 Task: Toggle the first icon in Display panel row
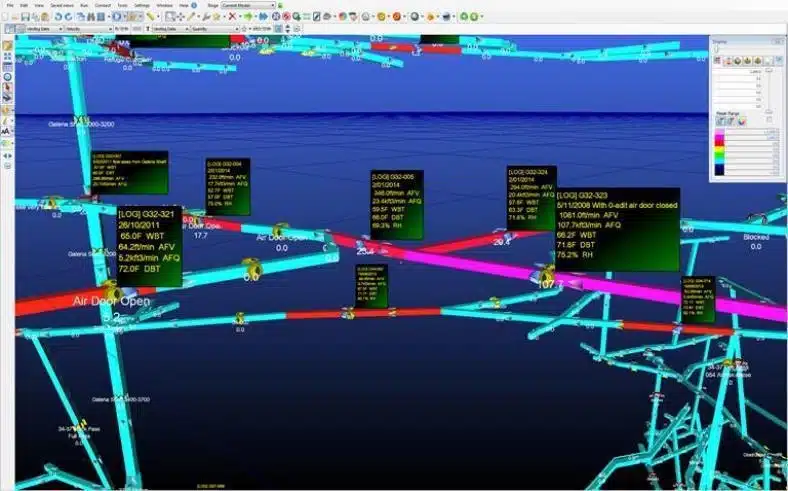point(716,61)
